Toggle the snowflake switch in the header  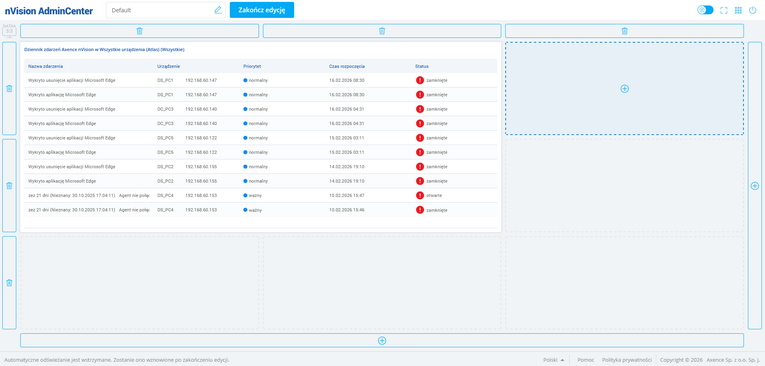(705, 10)
